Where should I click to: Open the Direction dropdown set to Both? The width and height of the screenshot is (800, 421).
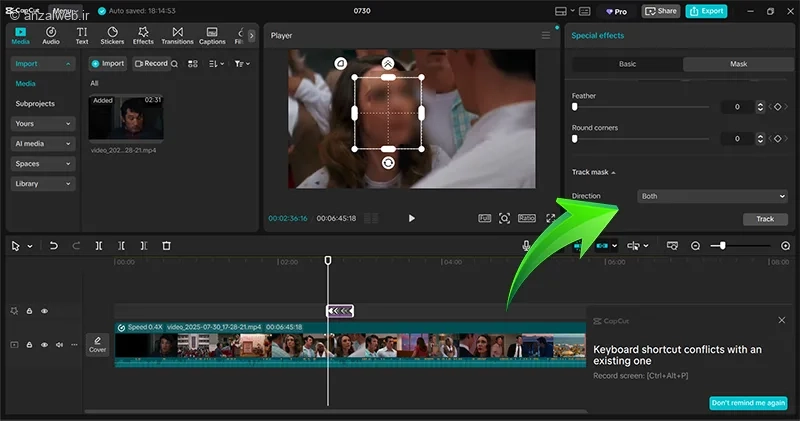[712, 196]
